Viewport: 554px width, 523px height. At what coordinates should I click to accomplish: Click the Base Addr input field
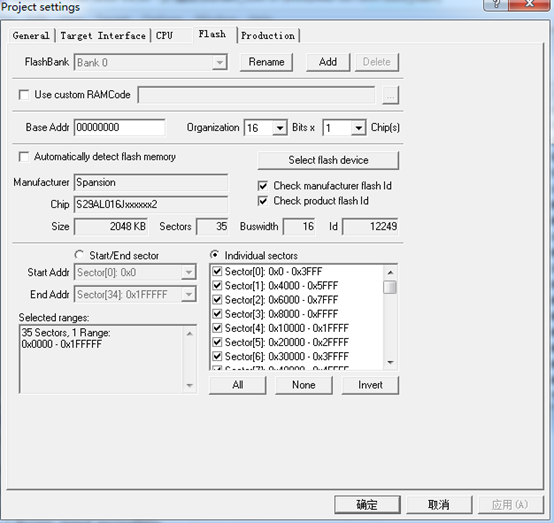pyautogui.click(x=119, y=127)
